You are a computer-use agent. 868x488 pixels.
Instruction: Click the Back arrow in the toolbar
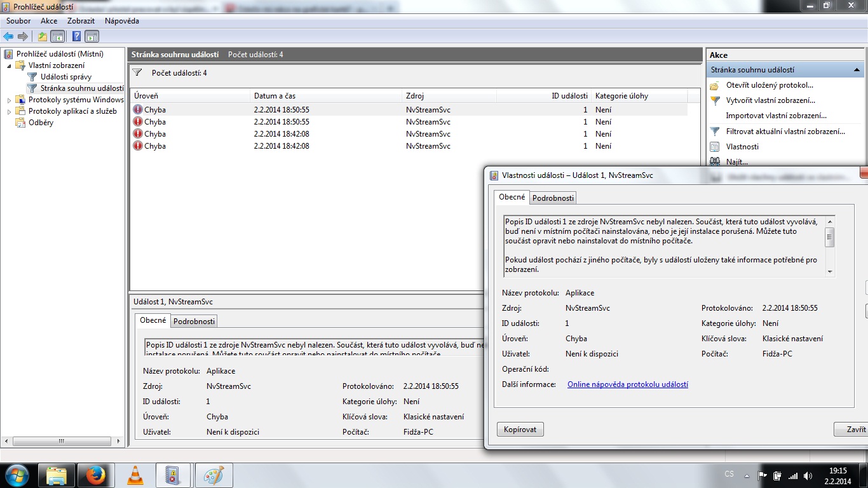click(x=8, y=36)
